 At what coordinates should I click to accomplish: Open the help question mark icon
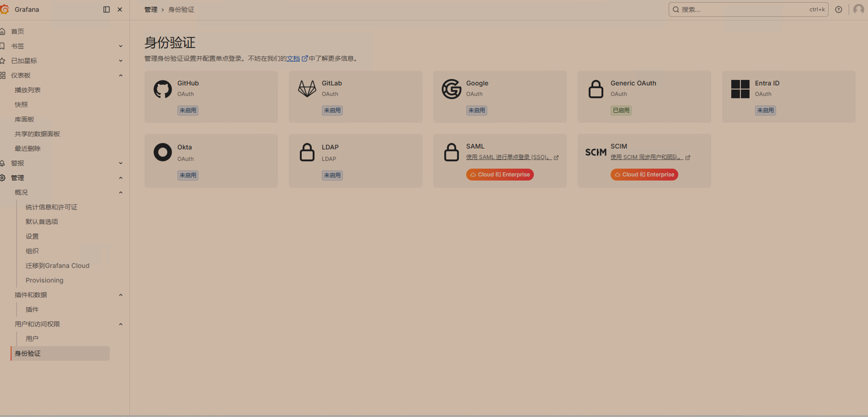(x=838, y=9)
